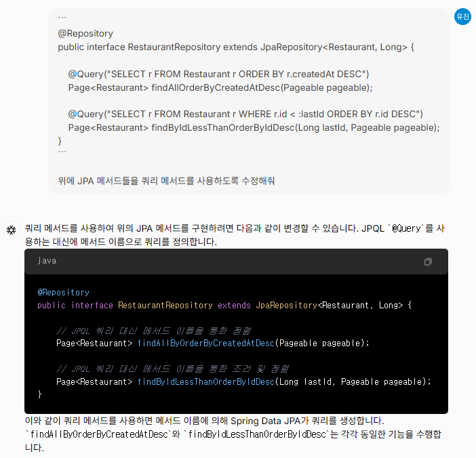Image resolution: width=476 pixels, height=458 pixels.
Task: Click the '@Repository' text in the user message
Action: tap(85, 33)
